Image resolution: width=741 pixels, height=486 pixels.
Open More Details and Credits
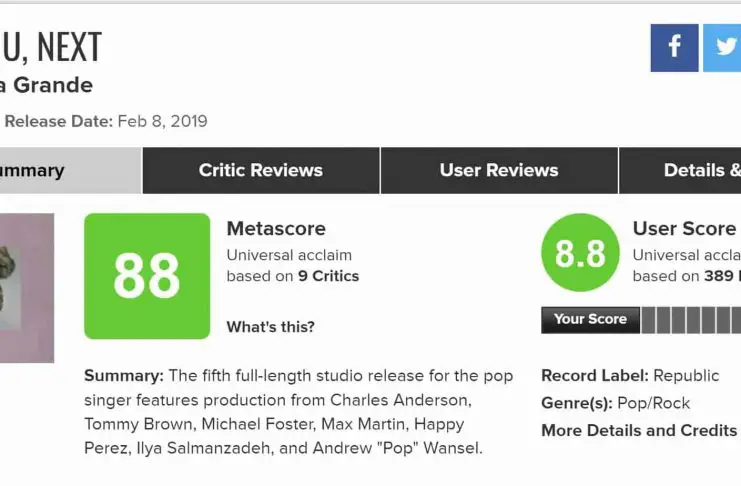(x=639, y=430)
